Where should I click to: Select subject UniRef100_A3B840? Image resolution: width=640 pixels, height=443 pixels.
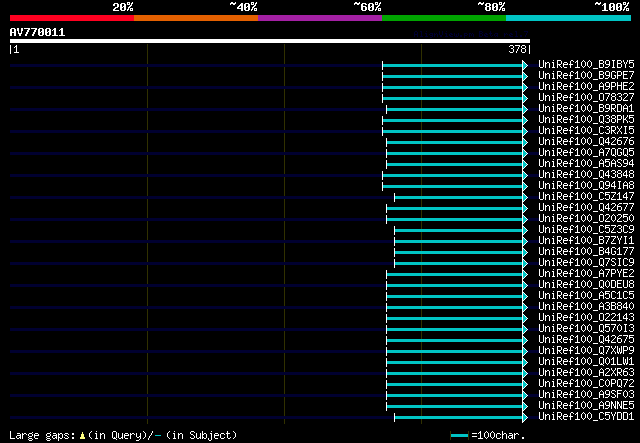click(586, 307)
